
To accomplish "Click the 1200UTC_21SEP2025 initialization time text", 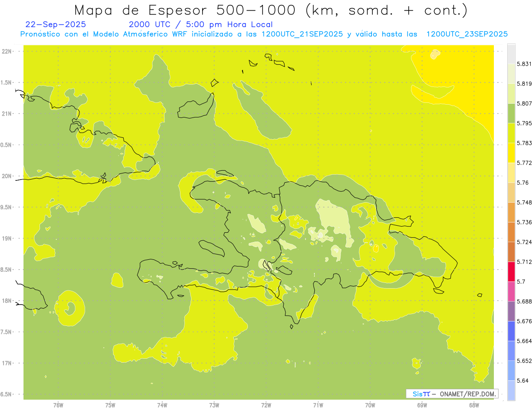I will 302,34.
